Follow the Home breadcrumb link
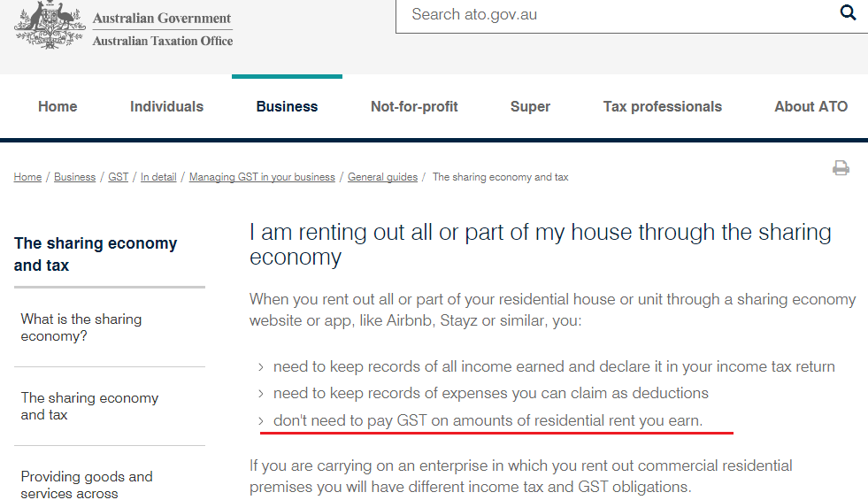The image size is (868, 500). (x=27, y=177)
